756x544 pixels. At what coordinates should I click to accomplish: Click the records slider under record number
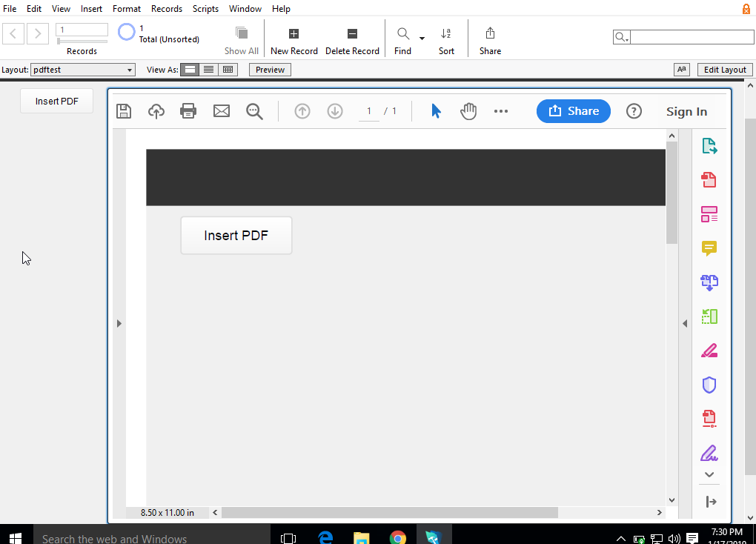[82, 41]
